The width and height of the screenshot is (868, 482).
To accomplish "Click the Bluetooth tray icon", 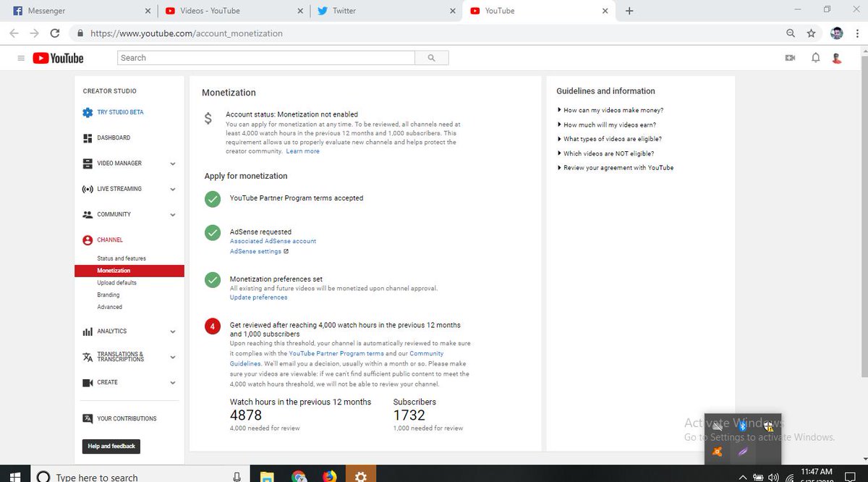I will pos(742,427).
